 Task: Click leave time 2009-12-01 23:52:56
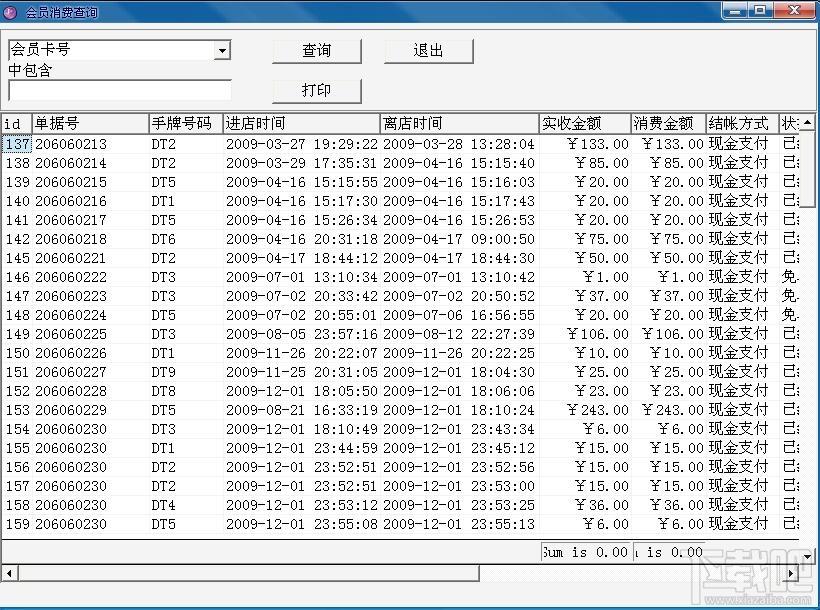point(459,467)
